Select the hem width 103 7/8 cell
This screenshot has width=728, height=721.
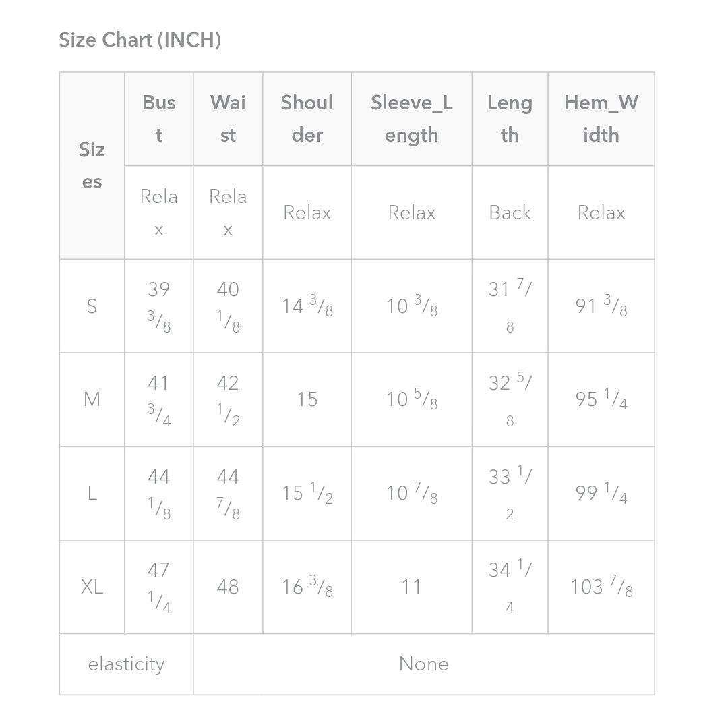pos(601,587)
